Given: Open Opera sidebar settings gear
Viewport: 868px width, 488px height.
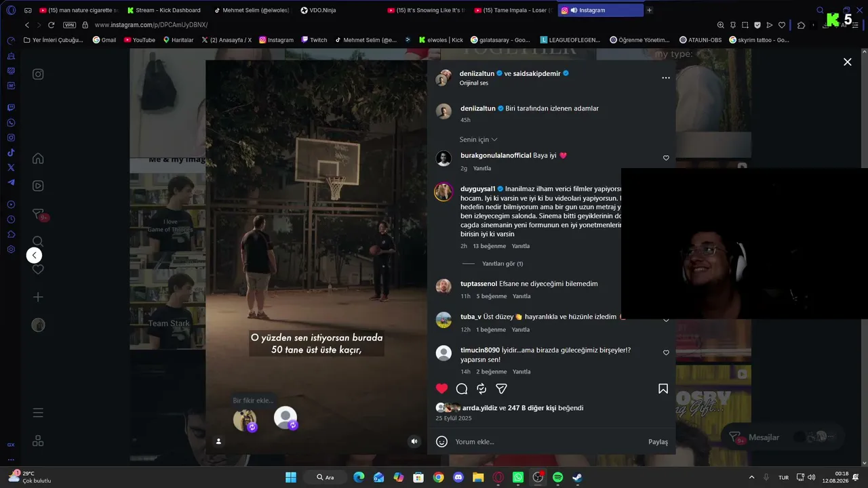Looking at the screenshot, I should (x=11, y=249).
